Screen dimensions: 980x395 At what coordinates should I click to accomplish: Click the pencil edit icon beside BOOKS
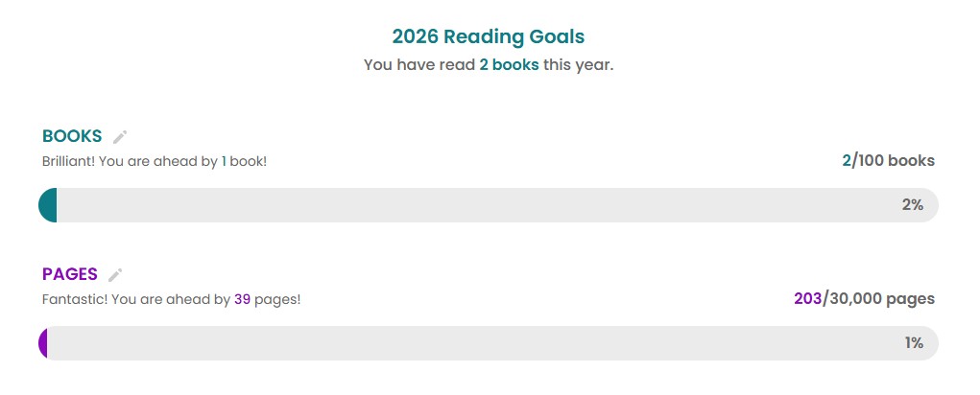[120, 137]
